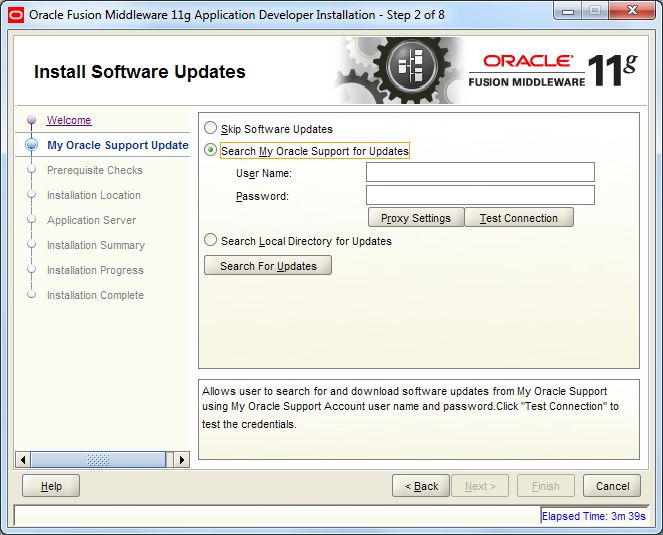
Task: Open the Help dialog
Action: tap(51, 486)
